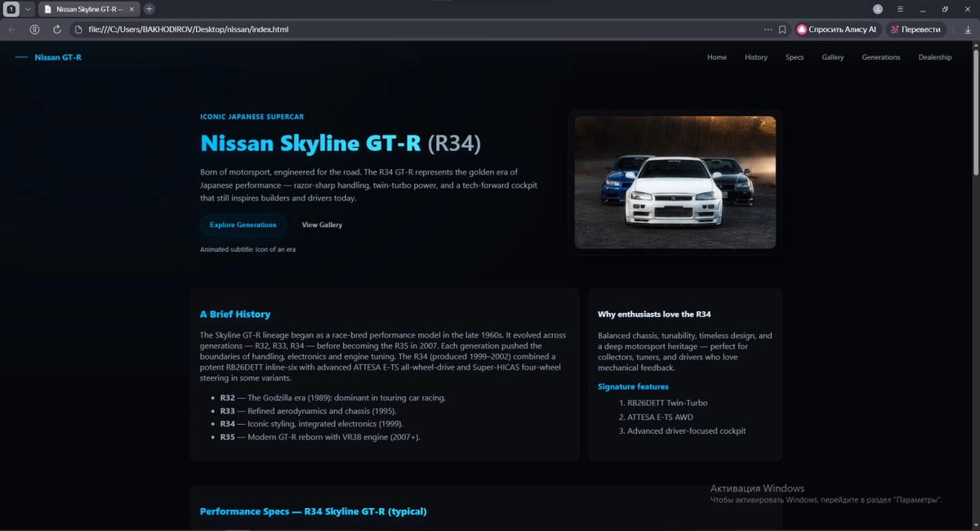Click the Nissan Skyline GT-R (R34) heading

tap(341, 143)
